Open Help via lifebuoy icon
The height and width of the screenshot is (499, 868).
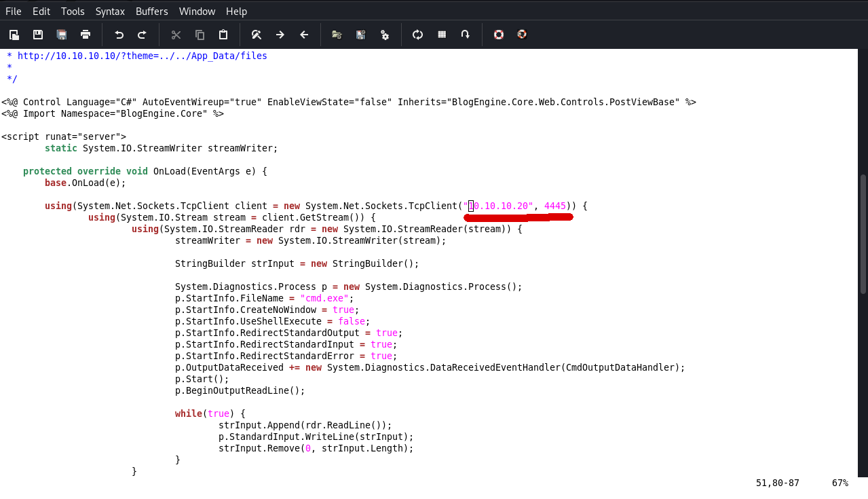pos(499,35)
